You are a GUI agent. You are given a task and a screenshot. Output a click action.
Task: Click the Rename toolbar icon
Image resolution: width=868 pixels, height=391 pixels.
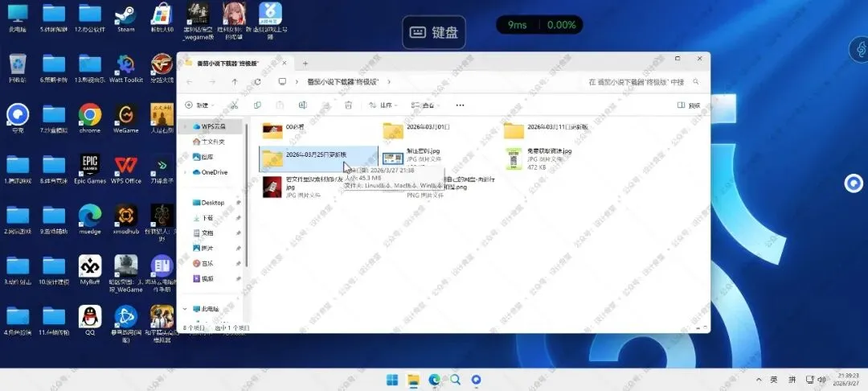[x=302, y=105]
